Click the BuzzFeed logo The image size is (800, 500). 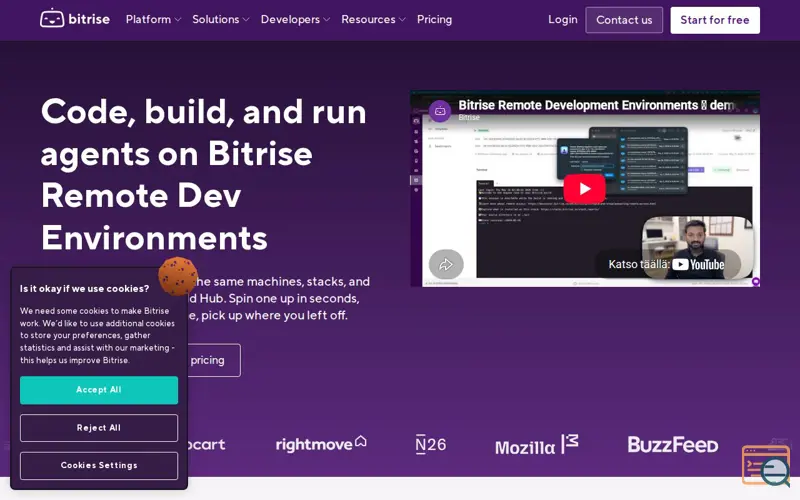tap(672, 444)
